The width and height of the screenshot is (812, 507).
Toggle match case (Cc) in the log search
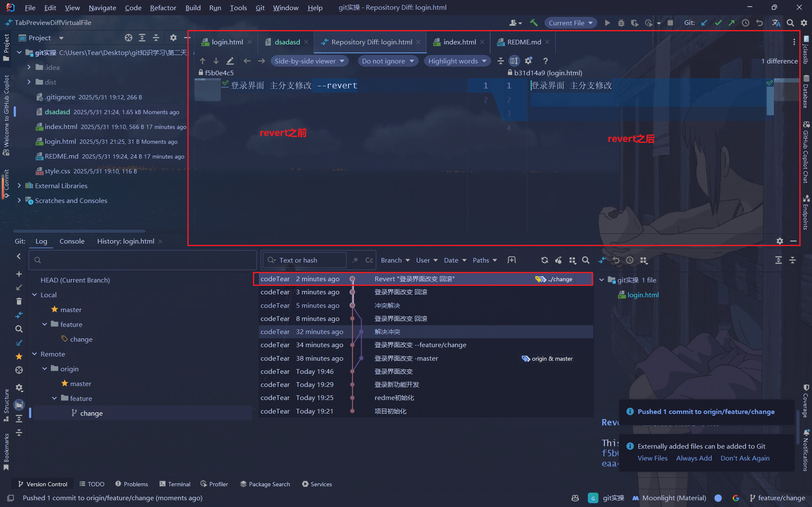(369, 260)
